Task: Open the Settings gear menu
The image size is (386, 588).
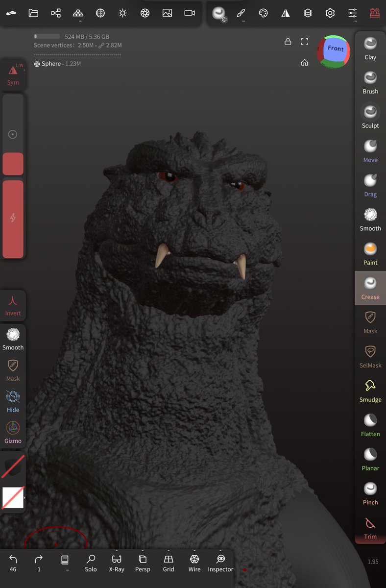Action: point(330,13)
